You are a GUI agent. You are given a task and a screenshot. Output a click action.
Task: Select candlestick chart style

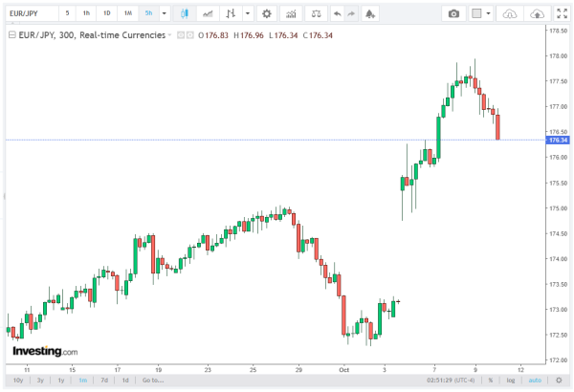pyautogui.click(x=184, y=13)
